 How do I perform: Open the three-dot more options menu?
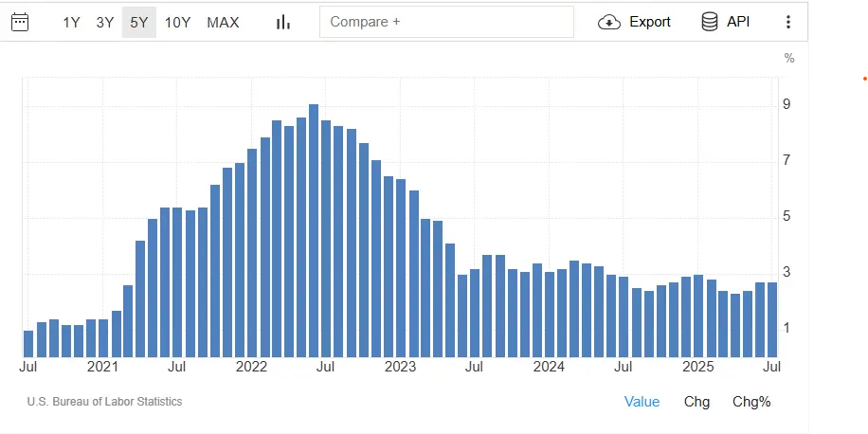pyautogui.click(x=788, y=22)
